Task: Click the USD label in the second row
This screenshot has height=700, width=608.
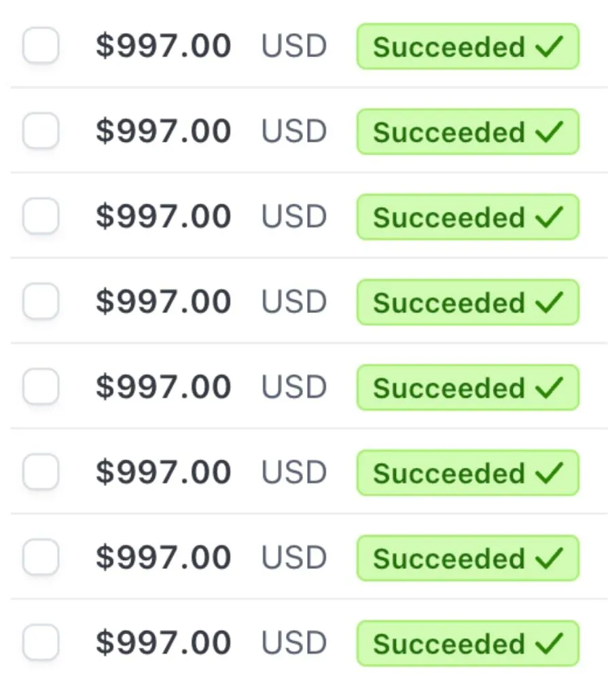Action: [x=294, y=132]
